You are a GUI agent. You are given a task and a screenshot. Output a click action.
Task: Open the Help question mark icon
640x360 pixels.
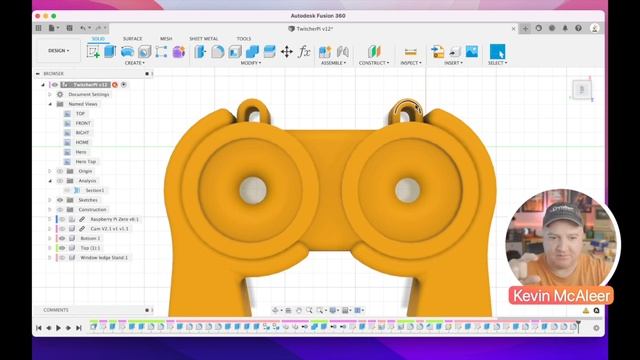[x=578, y=28]
